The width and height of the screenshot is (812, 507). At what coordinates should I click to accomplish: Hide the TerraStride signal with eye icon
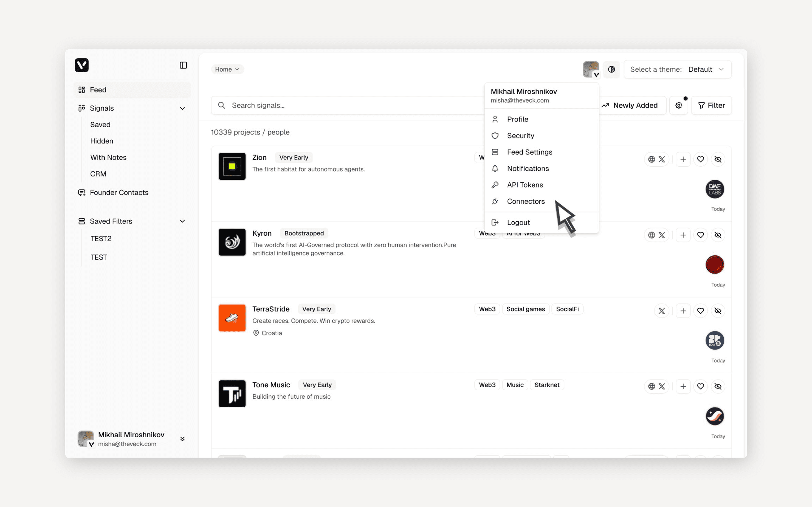718,311
